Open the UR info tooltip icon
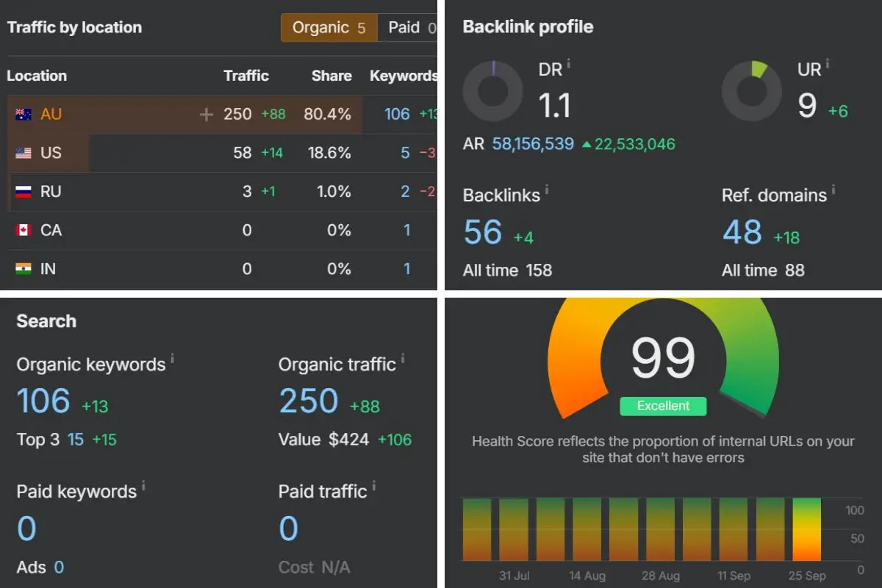Image resolution: width=882 pixels, height=588 pixels. [828, 62]
